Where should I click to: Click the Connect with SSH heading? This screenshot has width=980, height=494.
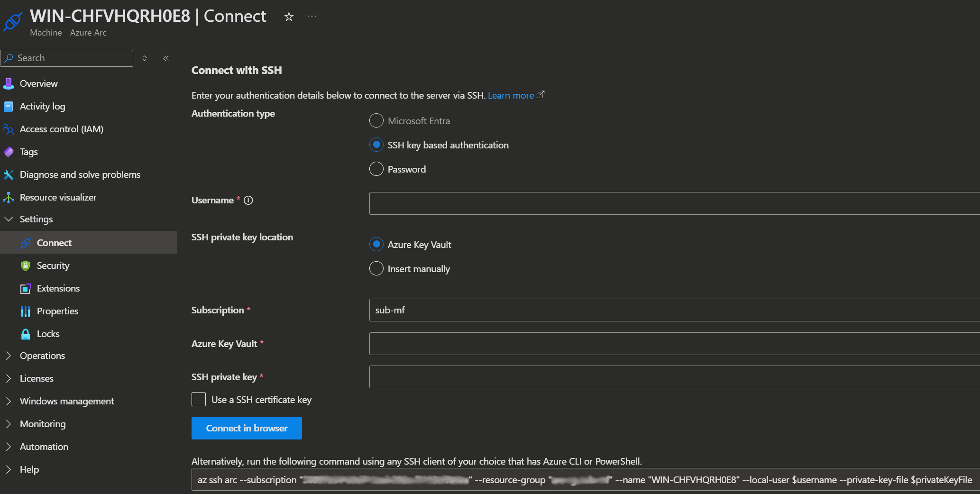pos(237,70)
